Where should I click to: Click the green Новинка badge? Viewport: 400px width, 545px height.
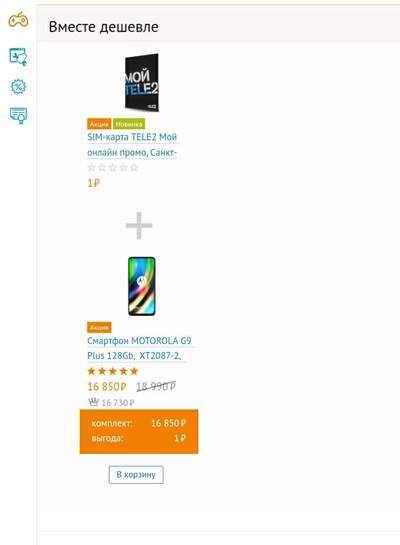point(129,124)
